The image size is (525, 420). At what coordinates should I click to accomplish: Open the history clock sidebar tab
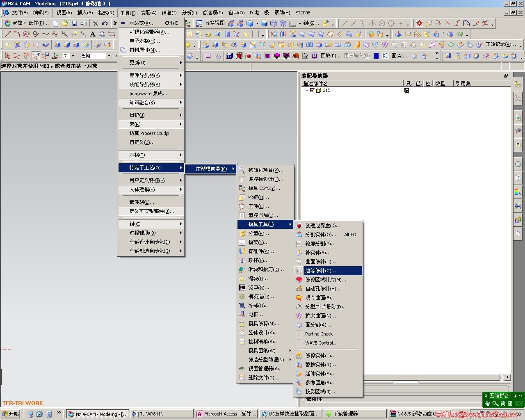518,164
